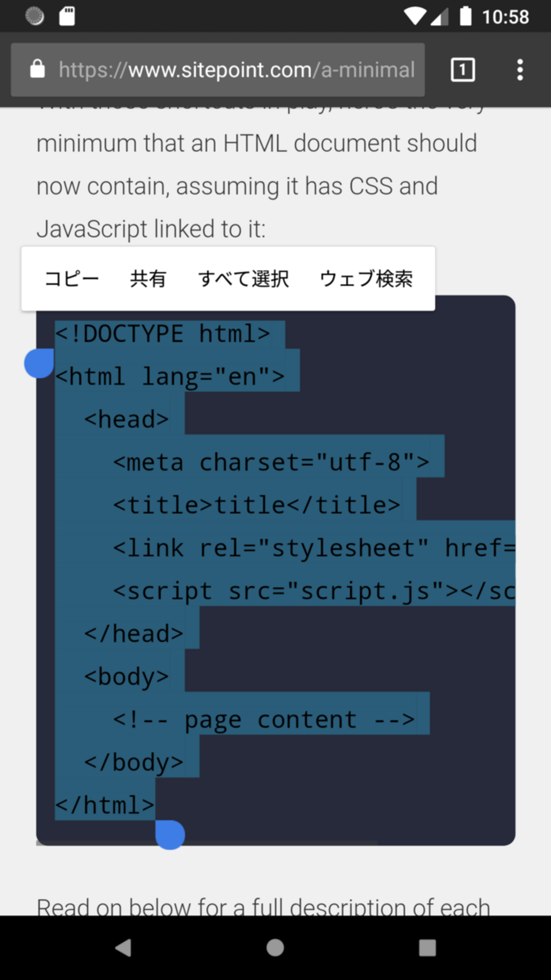551x980 pixels.
Task: Tap the <html lang="en"> code line
Action: 170,377
